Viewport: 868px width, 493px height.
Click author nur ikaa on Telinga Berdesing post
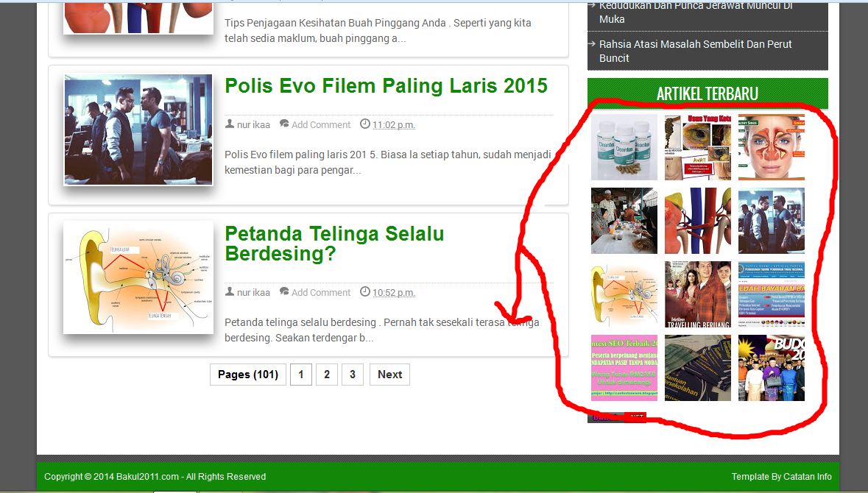[253, 293]
